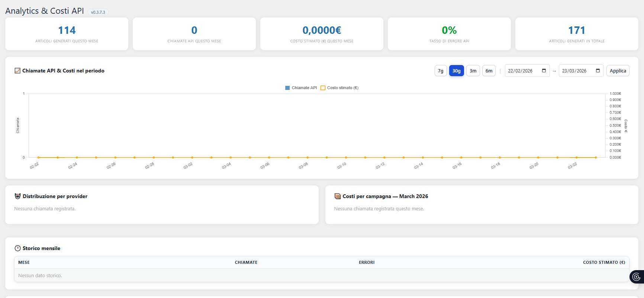This screenshot has height=298, width=644.
Task: Click the 03-08 chart axis label
Action: [x=303, y=166]
